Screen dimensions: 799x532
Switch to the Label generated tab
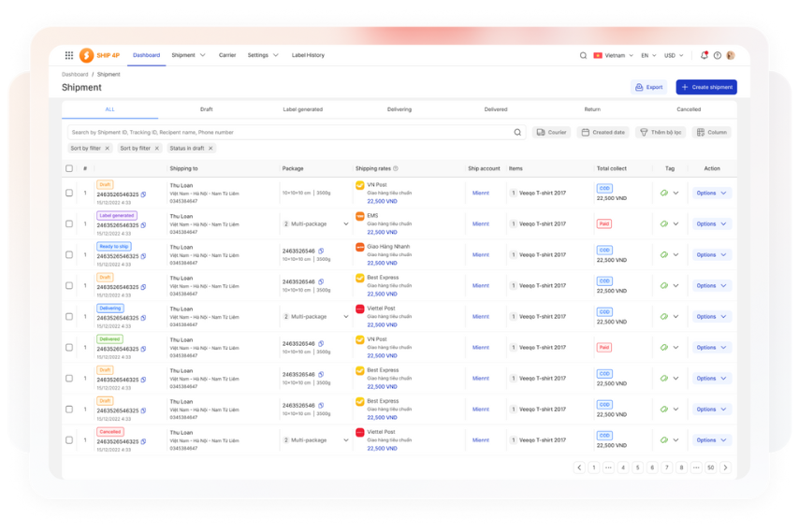[302, 109]
